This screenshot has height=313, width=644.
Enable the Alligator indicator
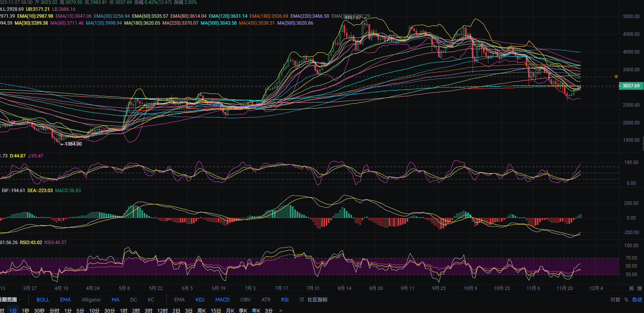(91, 300)
